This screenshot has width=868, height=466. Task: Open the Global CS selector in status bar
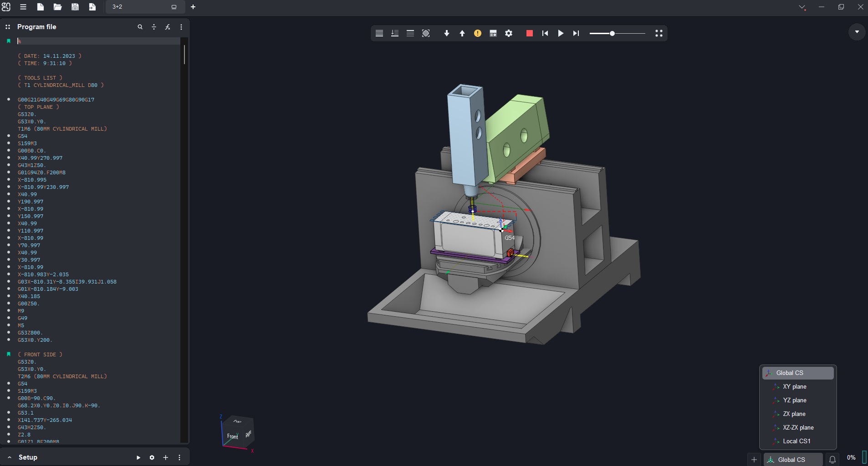point(792,460)
